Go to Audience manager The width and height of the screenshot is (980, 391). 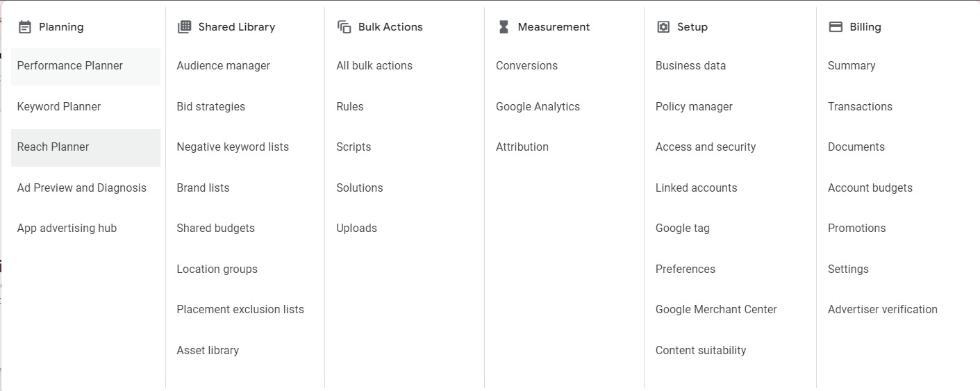tap(223, 66)
